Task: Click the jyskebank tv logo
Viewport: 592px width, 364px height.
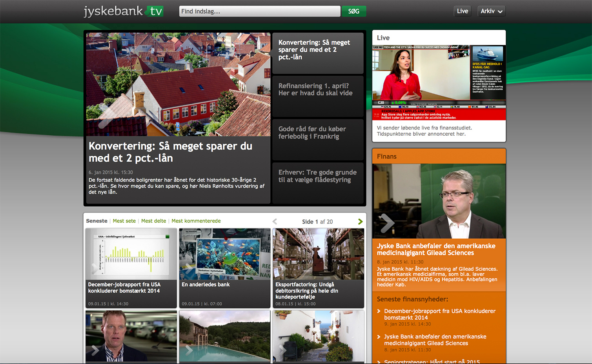Action: 123,11
